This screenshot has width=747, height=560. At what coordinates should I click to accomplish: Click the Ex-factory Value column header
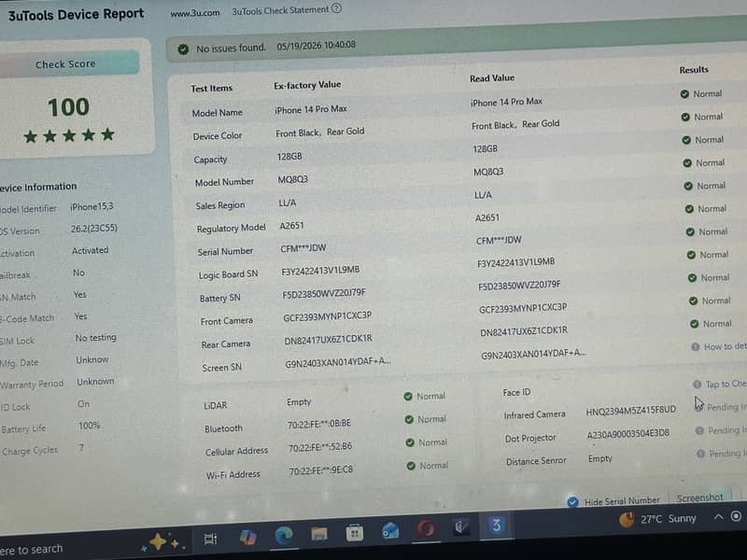307,85
